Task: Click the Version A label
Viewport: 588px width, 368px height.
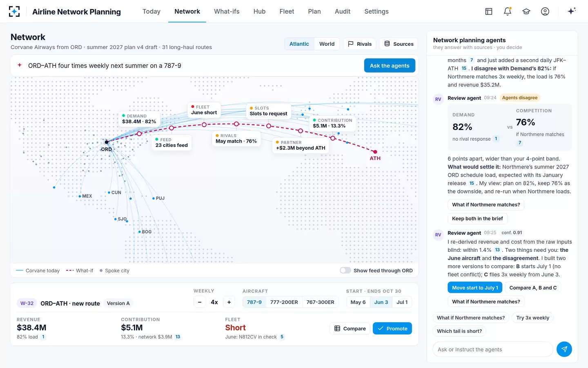Action: tap(118, 303)
